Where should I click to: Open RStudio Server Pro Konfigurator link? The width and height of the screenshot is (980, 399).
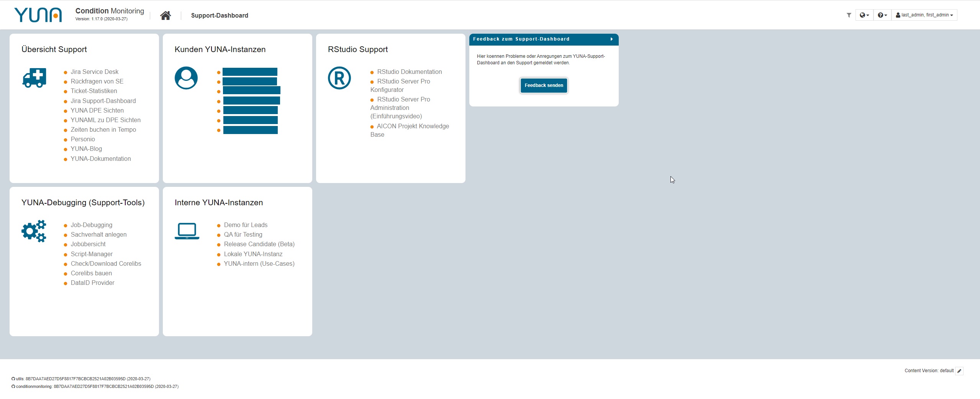pyautogui.click(x=400, y=85)
